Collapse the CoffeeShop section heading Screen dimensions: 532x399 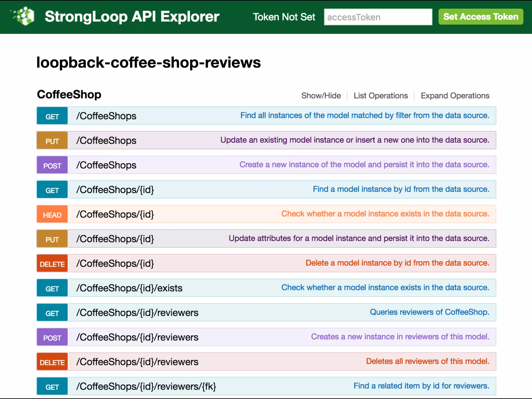(x=69, y=95)
